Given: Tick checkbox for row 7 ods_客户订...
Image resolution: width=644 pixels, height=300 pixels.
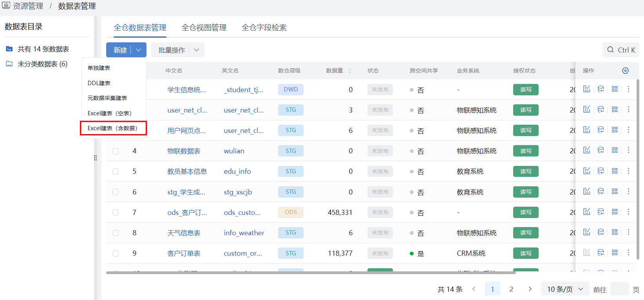Looking at the screenshot, I should pyautogui.click(x=116, y=212).
